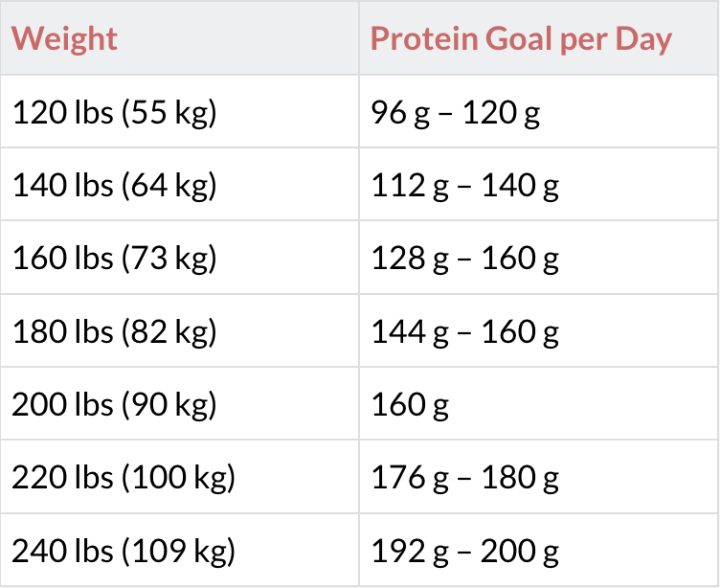Image resolution: width=720 pixels, height=588 pixels.
Task: Select the 140 lbs (64 kg) cell
Action: [x=179, y=185]
